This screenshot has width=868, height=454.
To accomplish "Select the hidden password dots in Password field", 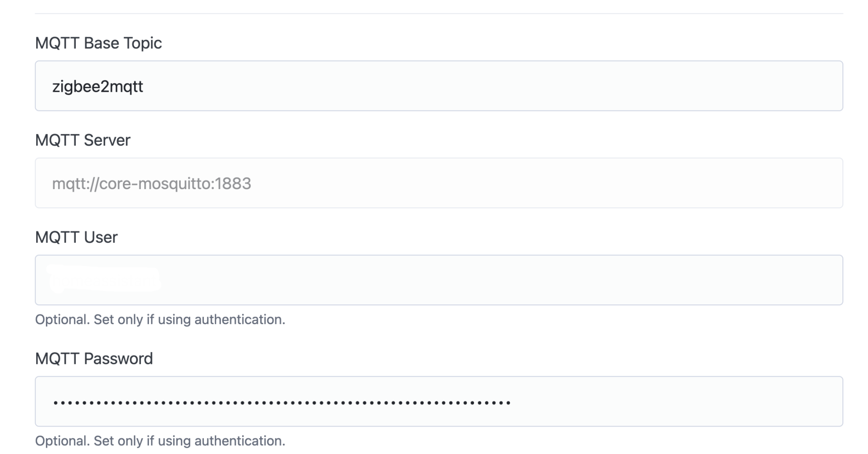I will 282,401.
